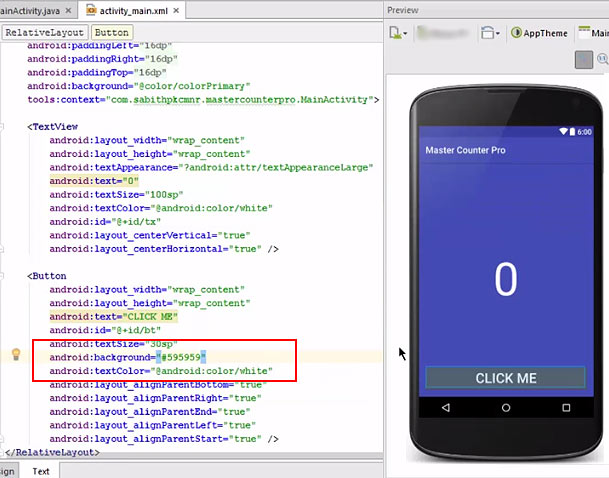Image resolution: width=609 pixels, height=478 pixels.
Task: Expand the configuration dropdown arrow in Preview
Action: coord(406,34)
